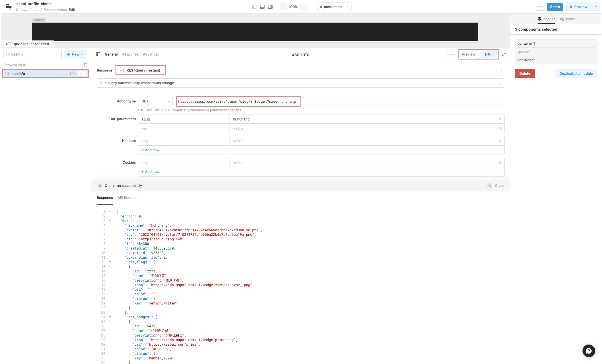Click the app title sspai-profile-clone
Viewport: 602px width, 364px height.
[x=34, y=4]
